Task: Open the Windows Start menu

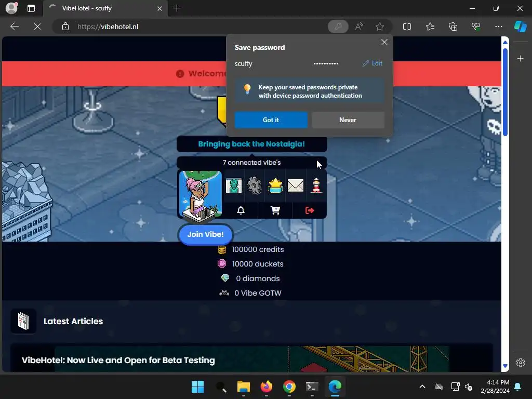Action: point(197,387)
